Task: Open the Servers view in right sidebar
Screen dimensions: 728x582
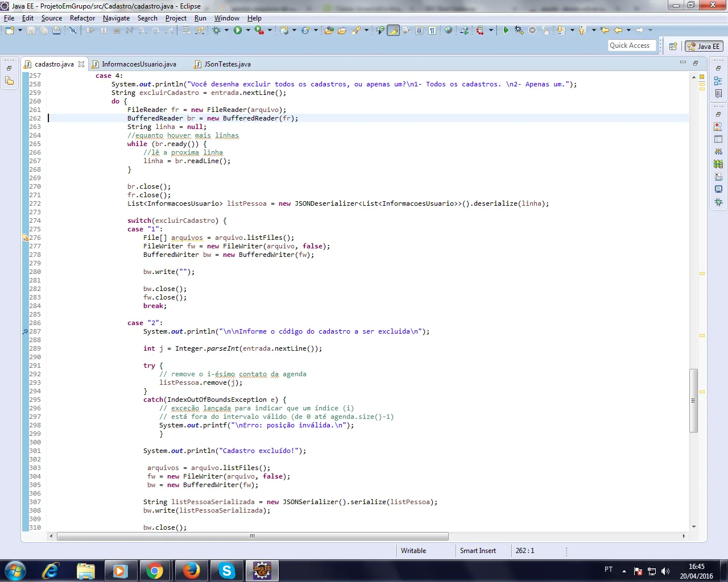Action: pyautogui.click(x=718, y=152)
